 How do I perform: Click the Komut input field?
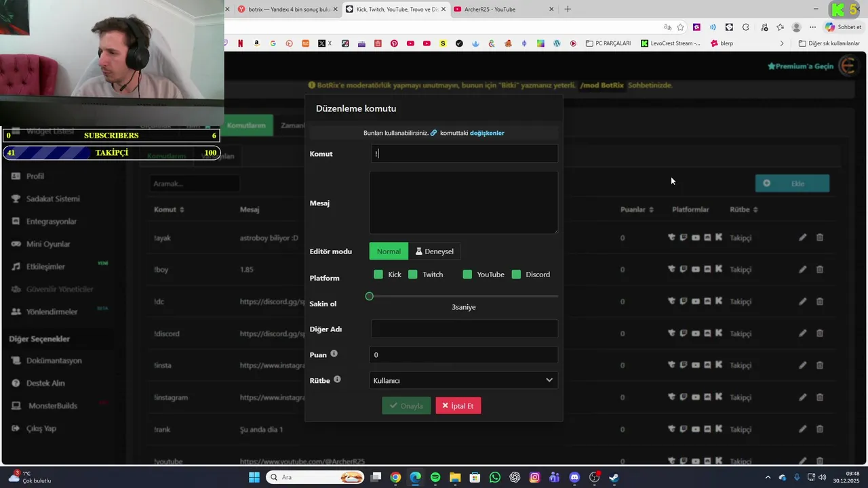464,154
